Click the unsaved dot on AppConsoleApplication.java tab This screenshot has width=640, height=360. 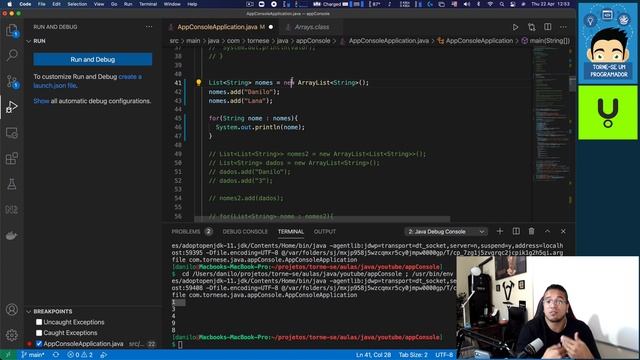click(x=271, y=27)
